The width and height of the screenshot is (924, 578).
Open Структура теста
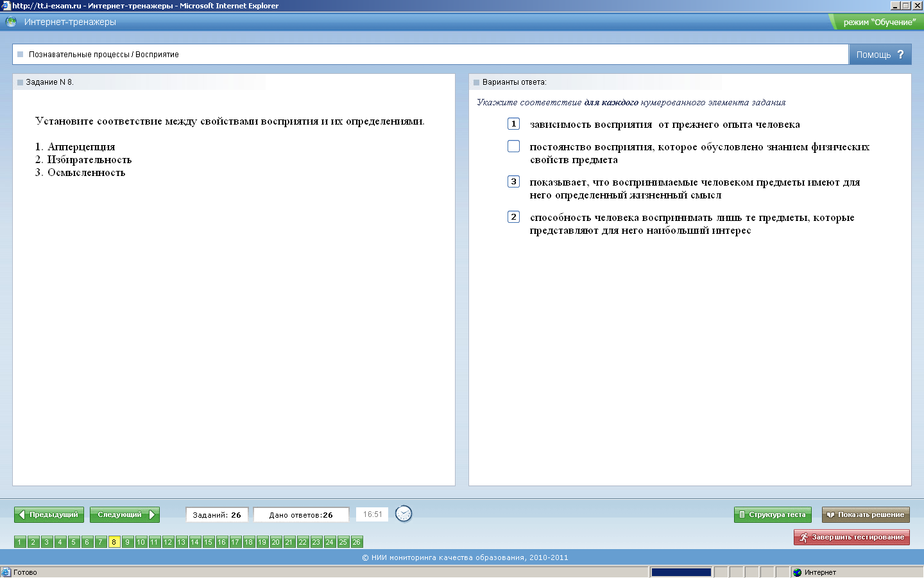click(x=773, y=514)
